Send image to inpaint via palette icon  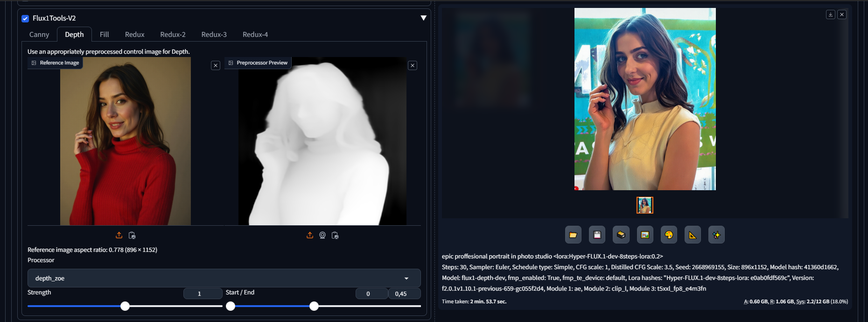[669, 235]
